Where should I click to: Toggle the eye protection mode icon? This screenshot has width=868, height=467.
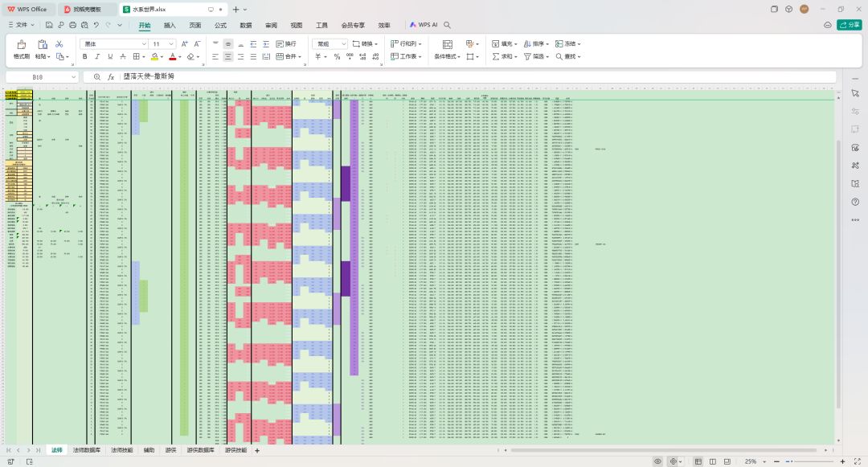(x=657, y=461)
